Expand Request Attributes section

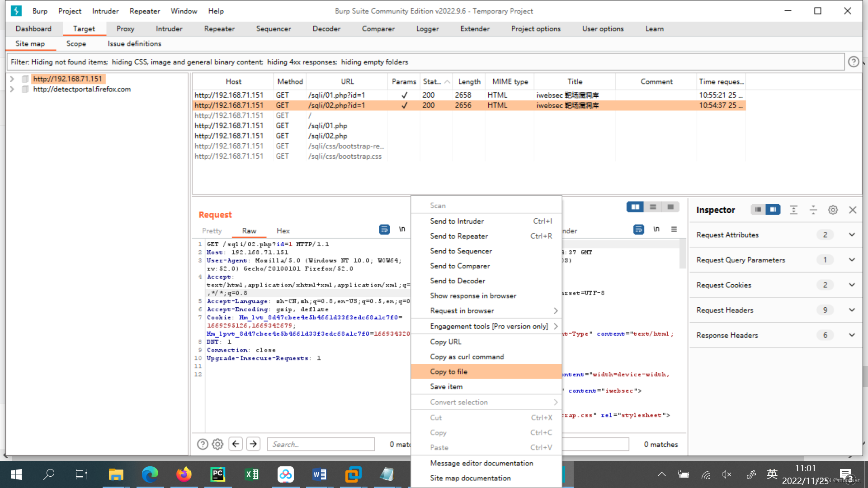click(852, 235)
